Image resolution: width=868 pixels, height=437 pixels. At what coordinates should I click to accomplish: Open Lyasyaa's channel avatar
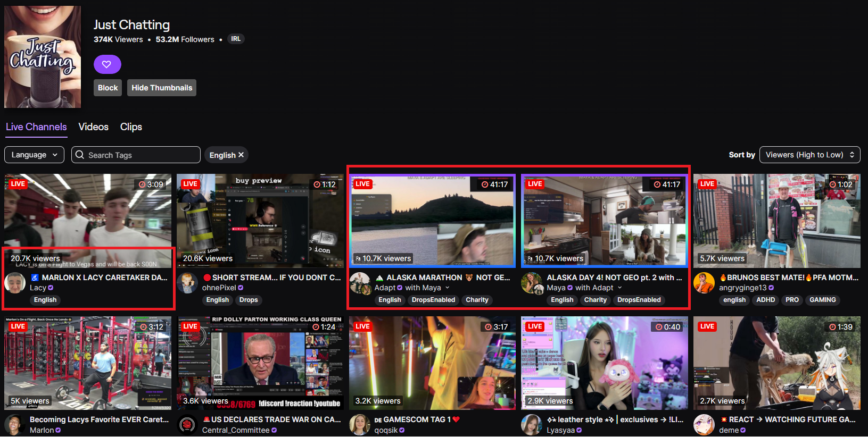[532, 425]
